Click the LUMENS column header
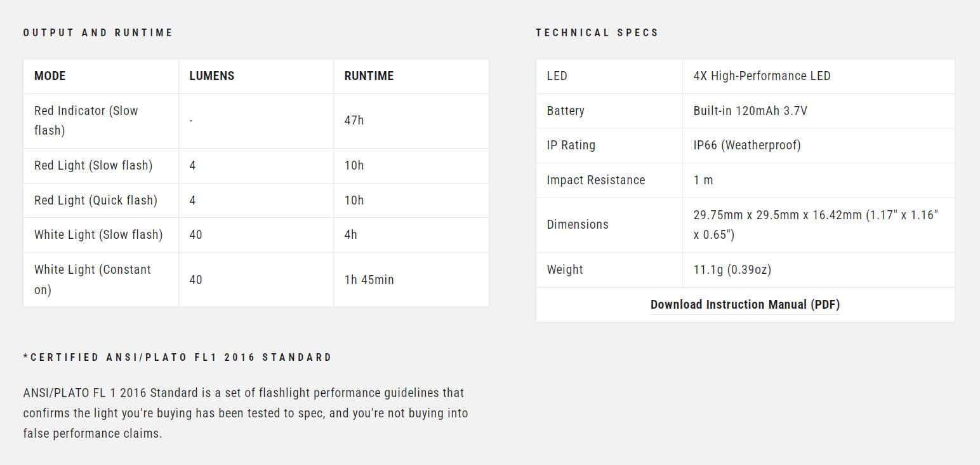The height and width of the screenshot is (465, 980). 211,76
